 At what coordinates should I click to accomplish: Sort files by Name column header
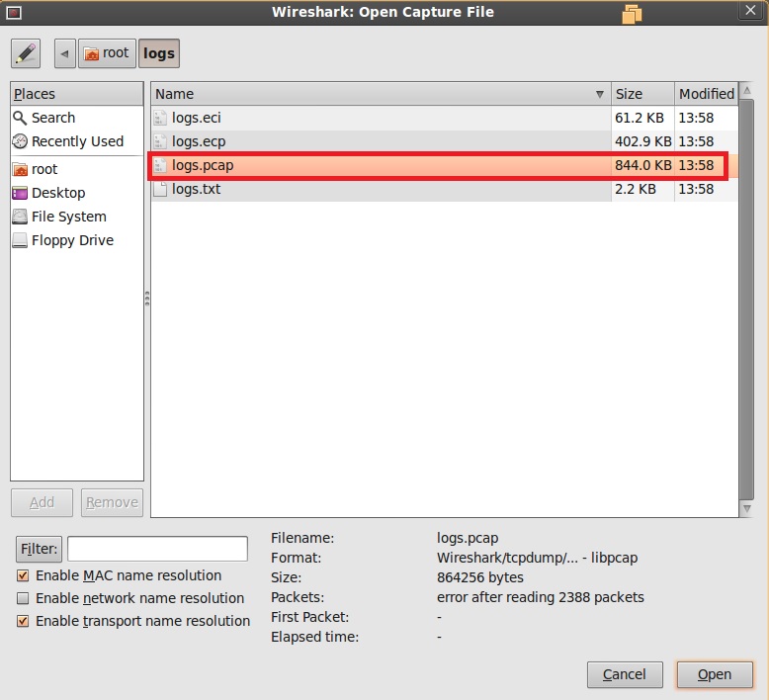(x=381, y=94)
